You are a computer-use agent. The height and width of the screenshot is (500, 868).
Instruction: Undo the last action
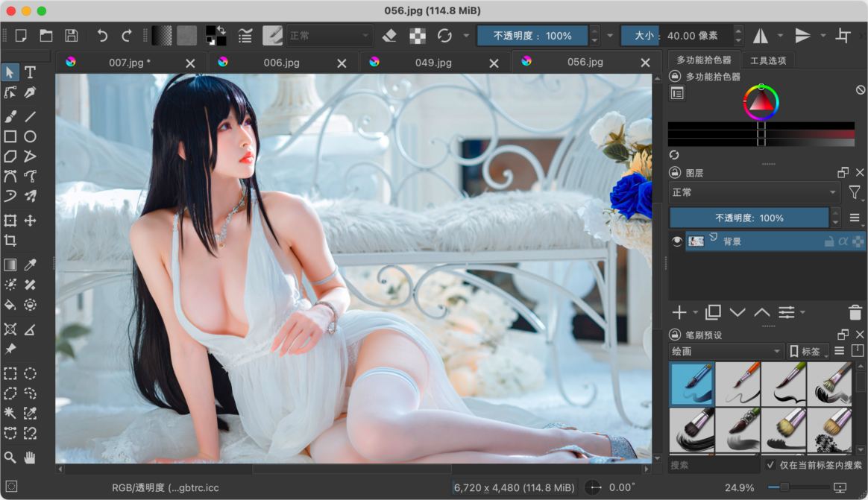coord(102,36)
